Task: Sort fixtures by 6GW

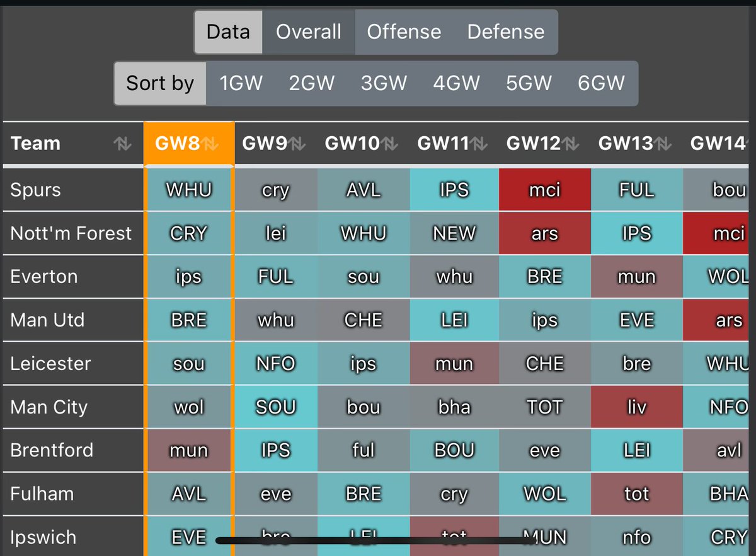Action: tap(602, 83)
